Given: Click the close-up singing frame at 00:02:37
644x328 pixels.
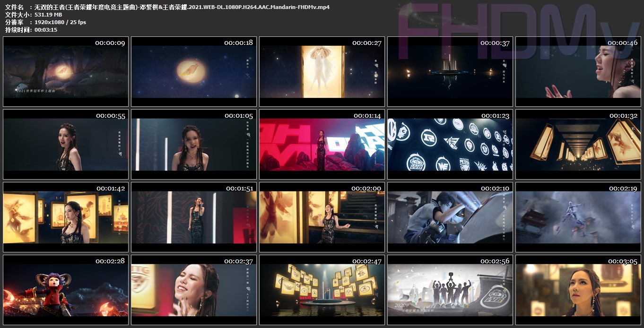Looking at the screenshot, I should [x=194, y=290].
